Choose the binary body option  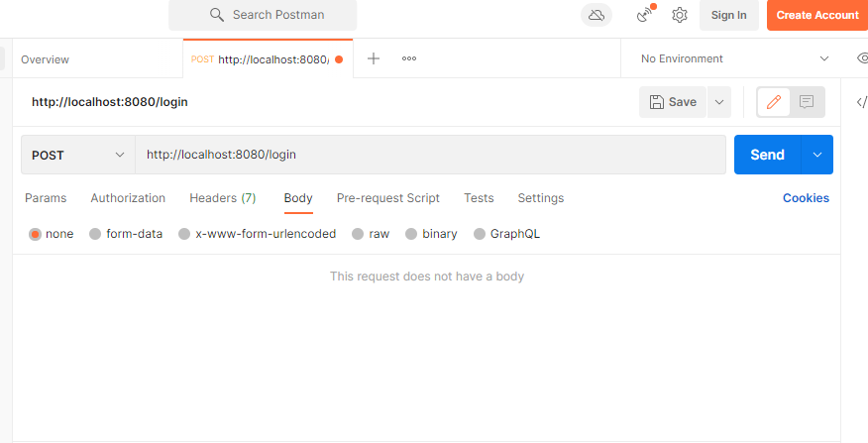click(x=411, y=234)
